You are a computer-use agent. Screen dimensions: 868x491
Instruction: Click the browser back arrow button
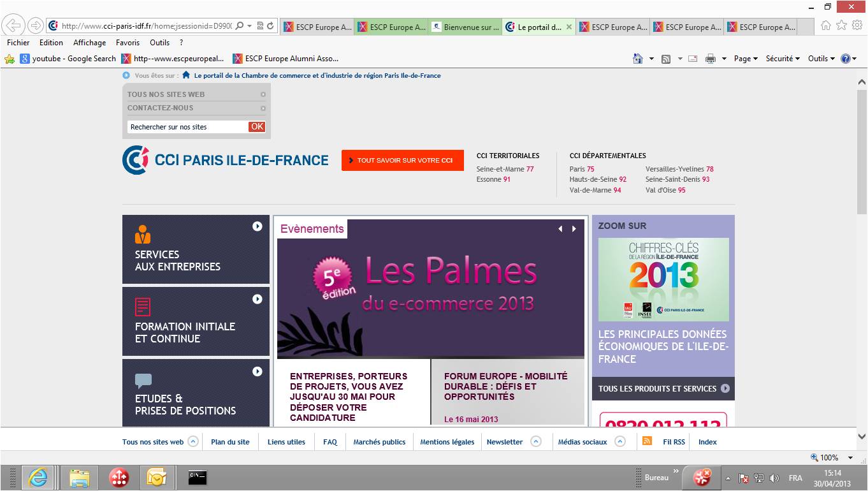[14, 26]
